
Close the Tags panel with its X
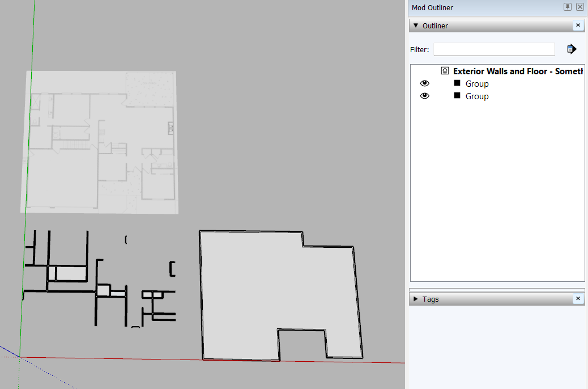pos(578,298)
